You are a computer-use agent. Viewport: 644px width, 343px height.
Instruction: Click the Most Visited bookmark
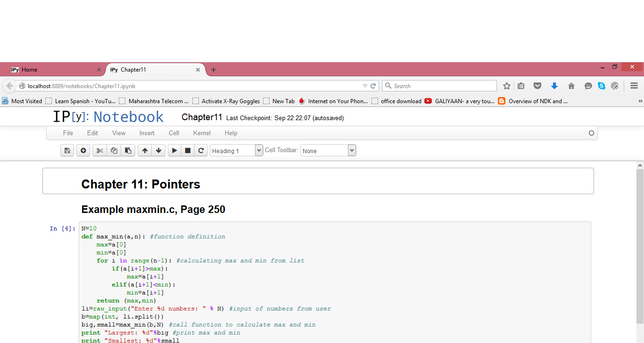[26, 101]
